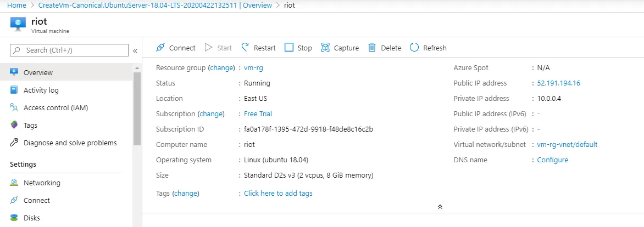Click the Running status value
Image resolution: width=644 pixels, height=227 pixels.
click(x=257, y=83)
